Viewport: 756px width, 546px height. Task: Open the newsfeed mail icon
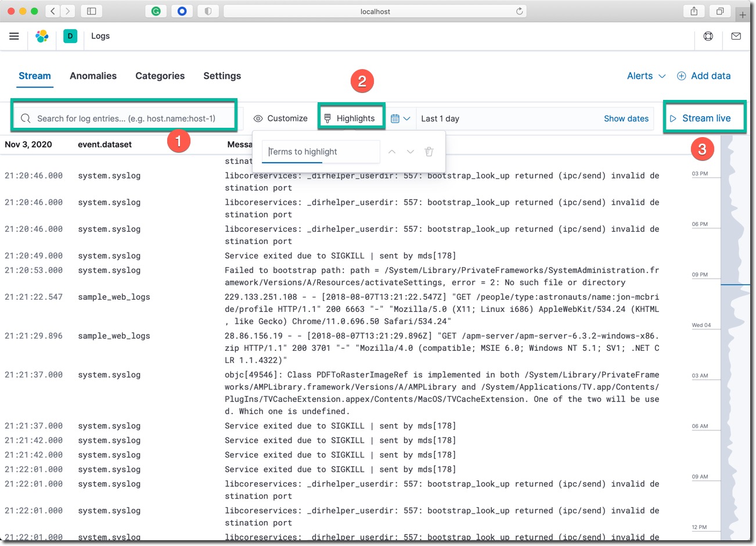[x=736, y=36]
